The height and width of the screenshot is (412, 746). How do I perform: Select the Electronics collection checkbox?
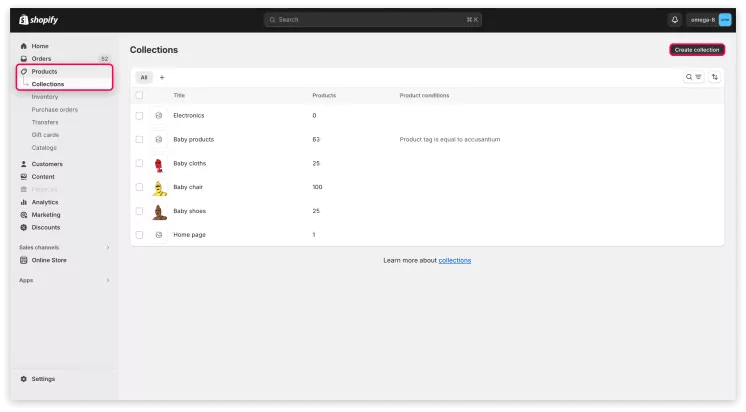coord(139,116)
